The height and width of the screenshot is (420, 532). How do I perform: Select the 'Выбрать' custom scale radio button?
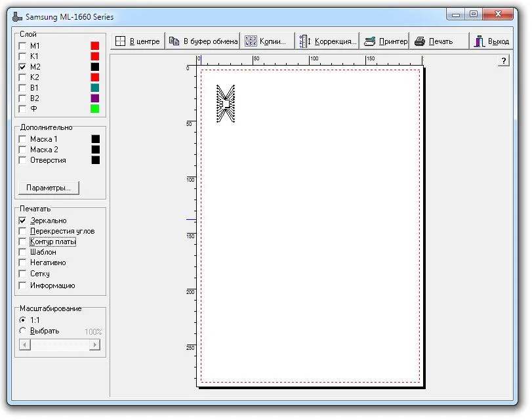(22, 330)
